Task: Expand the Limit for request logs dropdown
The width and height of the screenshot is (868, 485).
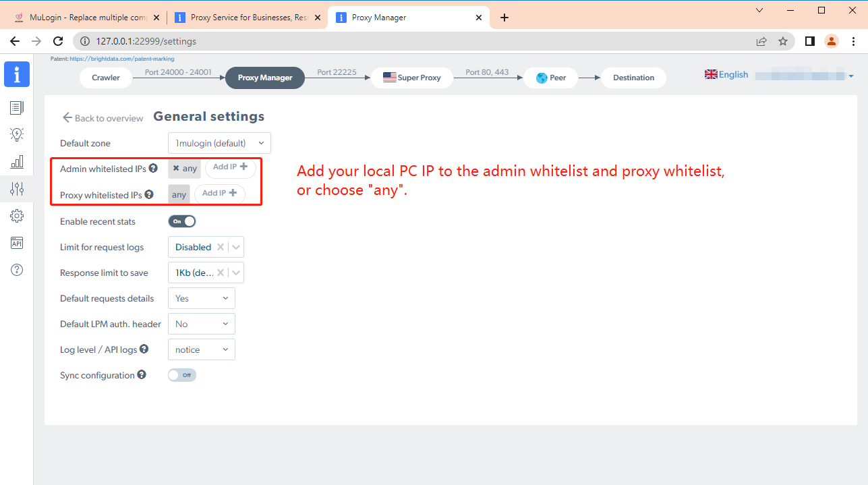Action: click(x=235, y=247)
